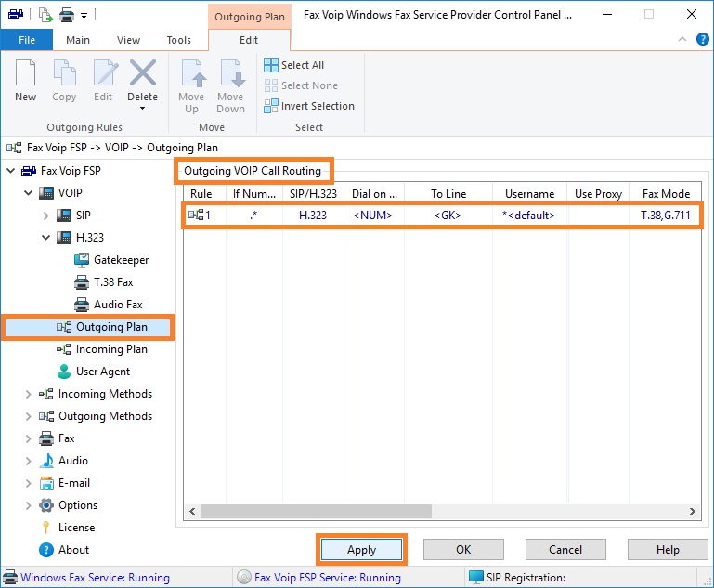This screenshot has width=714, height=588.
Task: Switch to the Tools ribbon tab
Action: click(179, 40)
